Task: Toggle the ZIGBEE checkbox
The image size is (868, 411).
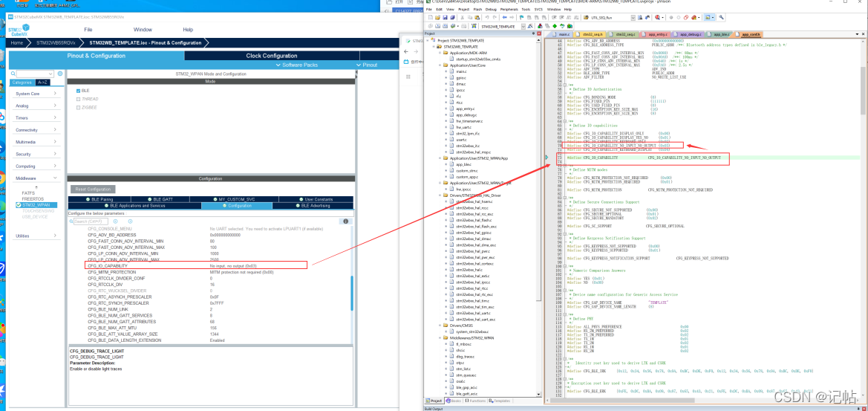Action: pyautogui.click(x=79, y=108)
